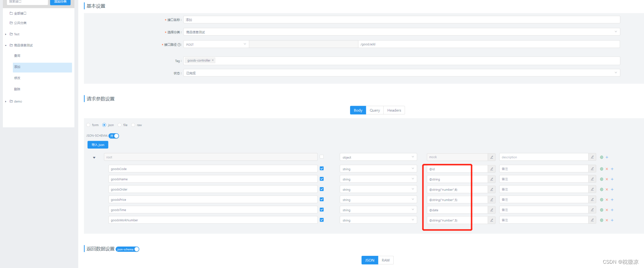Uncheck required checkbox for goodsTime
Image resolution: width=644 pixels, height=268 pixels.
321,210
